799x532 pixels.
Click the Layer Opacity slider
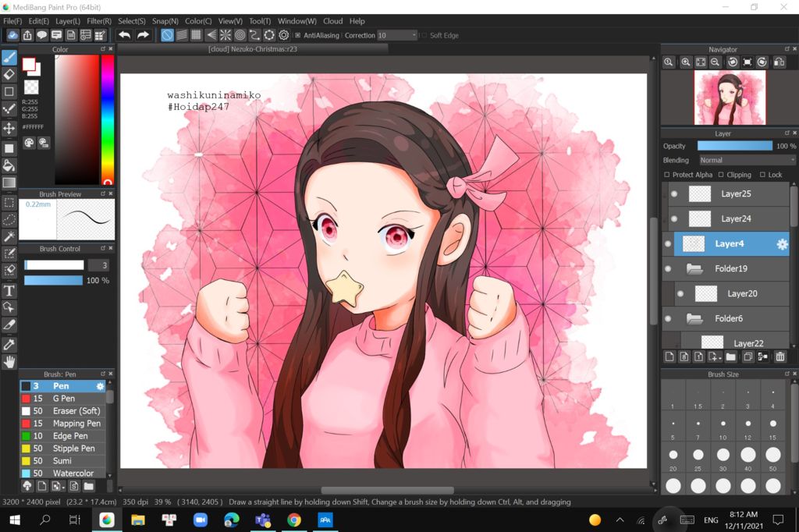735,146
